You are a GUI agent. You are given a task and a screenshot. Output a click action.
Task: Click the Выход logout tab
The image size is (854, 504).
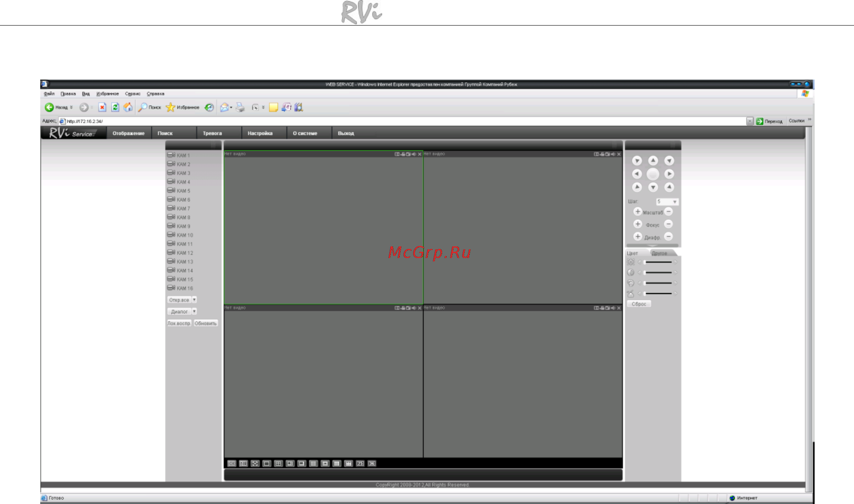click(346, 133)
